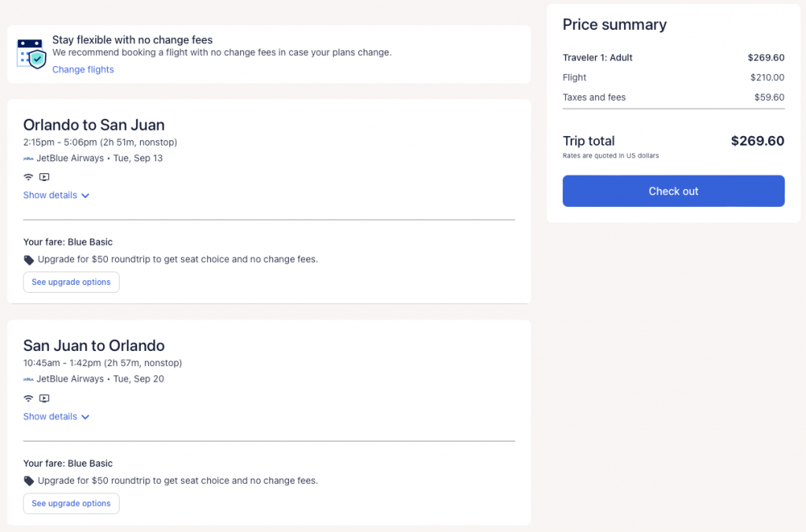The image size is (806, 532).
Task: Click the Orlando to San Juan heading
Action: 94,124
